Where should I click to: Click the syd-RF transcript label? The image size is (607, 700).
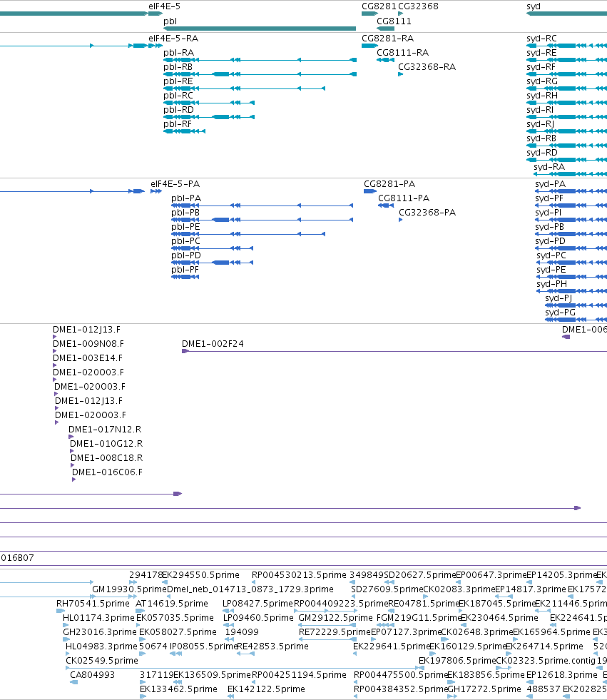541,67
